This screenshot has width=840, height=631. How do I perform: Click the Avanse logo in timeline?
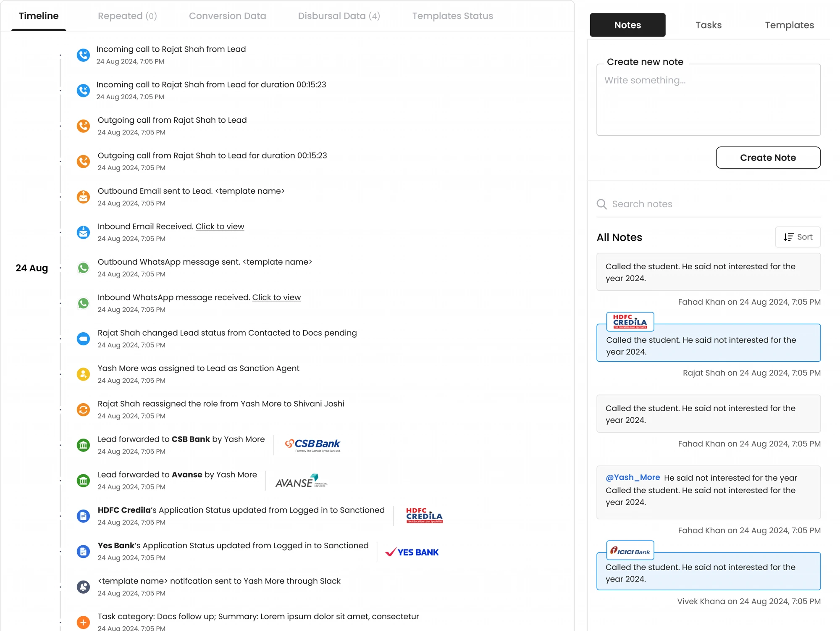pos(301,481)
